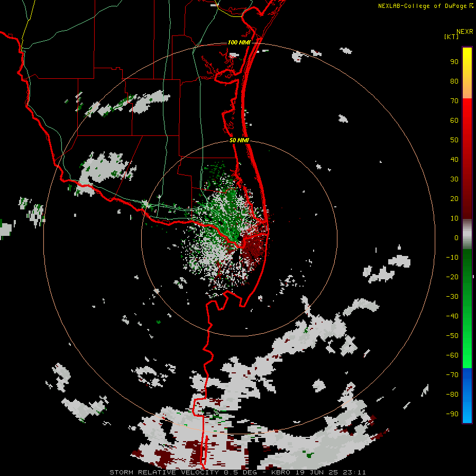Click the -60 scale value
The height and width of the screenshot is (476, 476).
[x=452, y=355]
